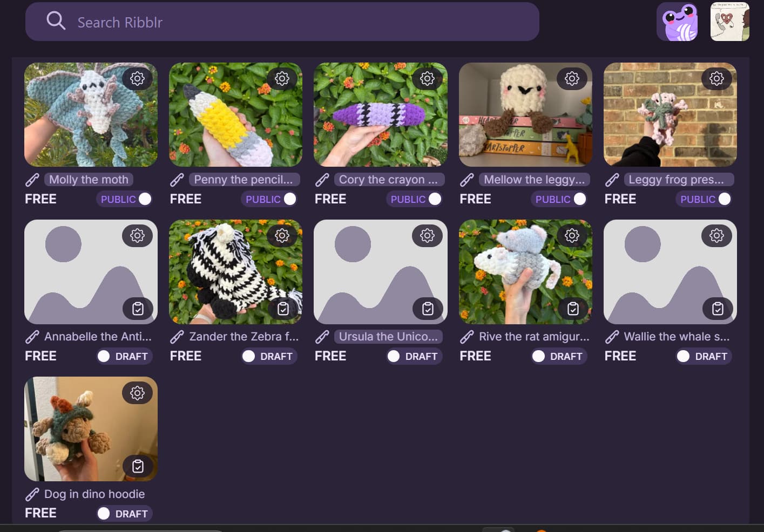Open gear settings on Wallie the whale
Viewport: 764px width, 532px height.
(x=716, y=236)
